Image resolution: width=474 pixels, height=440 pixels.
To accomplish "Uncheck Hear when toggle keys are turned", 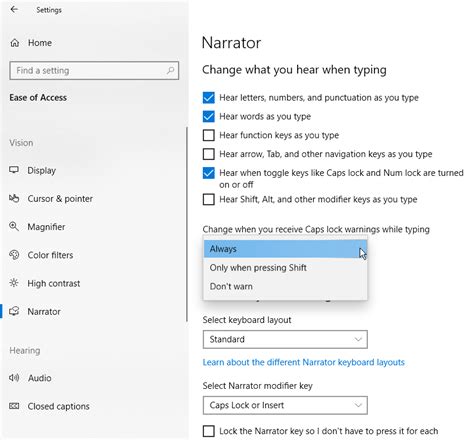I will coord(209,173).
